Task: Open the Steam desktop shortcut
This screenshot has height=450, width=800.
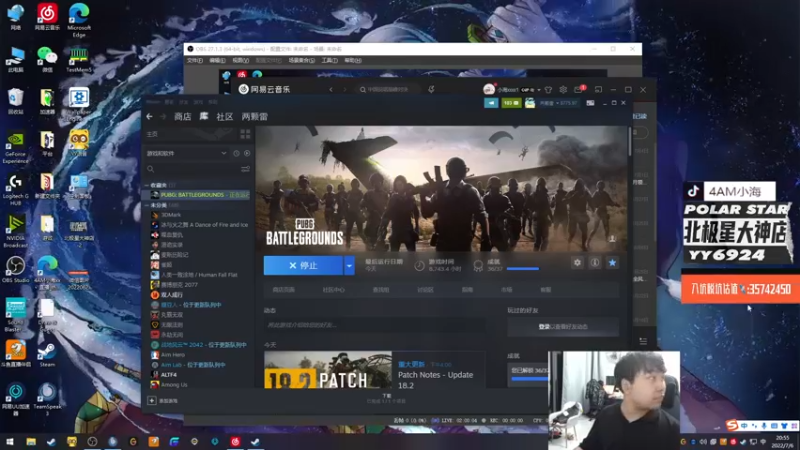Action: click(x=47, y=355)
